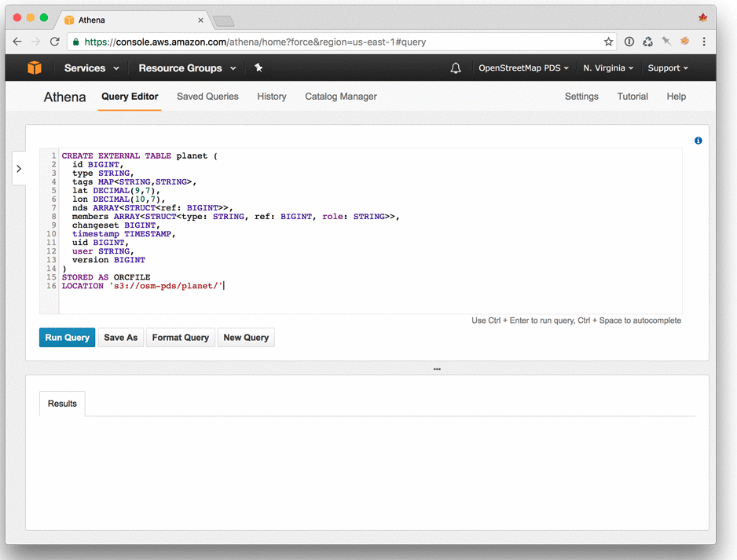Screen dimensions: 737x560
Task: Click the gray pin extension icon
Action: (x=666, y=42)
